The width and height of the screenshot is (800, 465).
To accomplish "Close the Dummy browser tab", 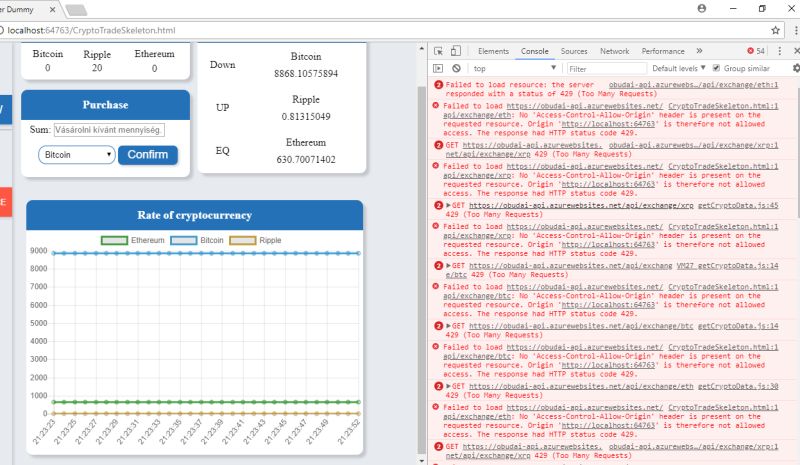I will (53, 9).
